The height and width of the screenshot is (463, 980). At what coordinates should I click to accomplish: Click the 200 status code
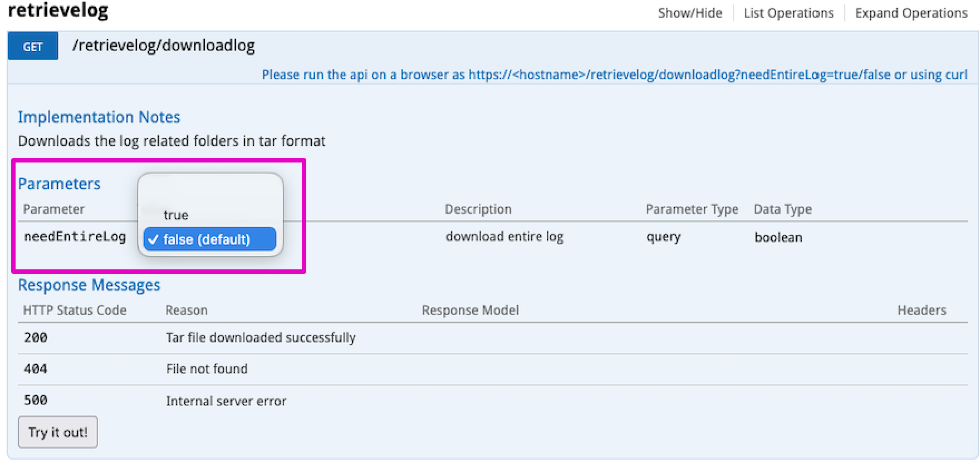pyautogui.click(x=36, y=337)
